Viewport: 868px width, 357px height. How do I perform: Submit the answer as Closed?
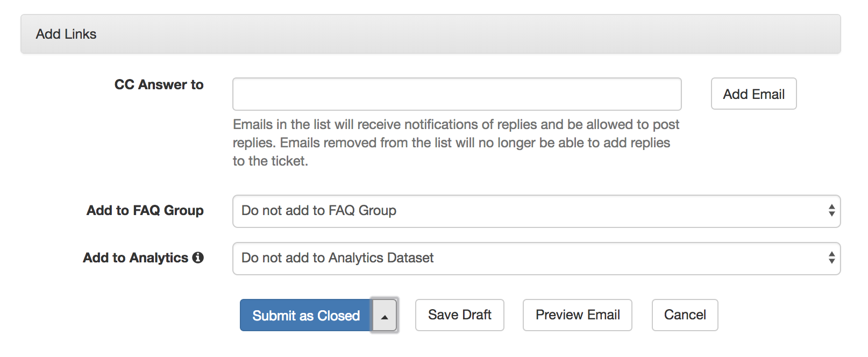[305, 315]
